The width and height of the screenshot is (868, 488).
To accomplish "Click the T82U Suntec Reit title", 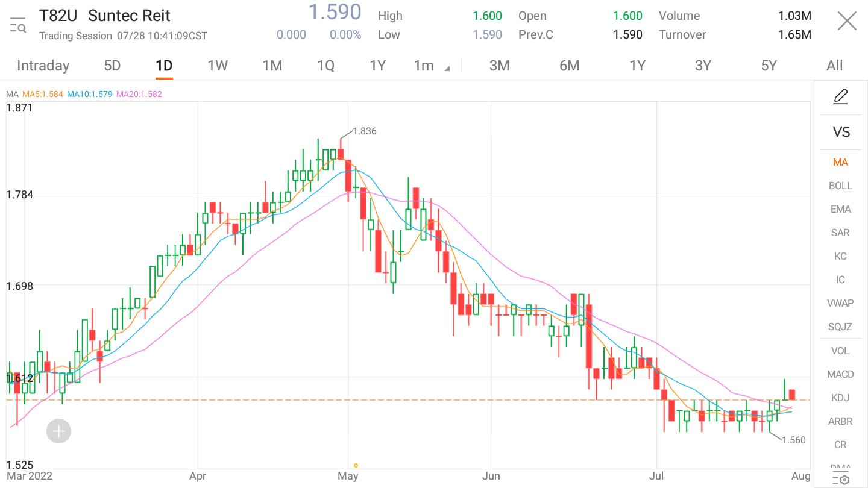I will click(105, 16).
